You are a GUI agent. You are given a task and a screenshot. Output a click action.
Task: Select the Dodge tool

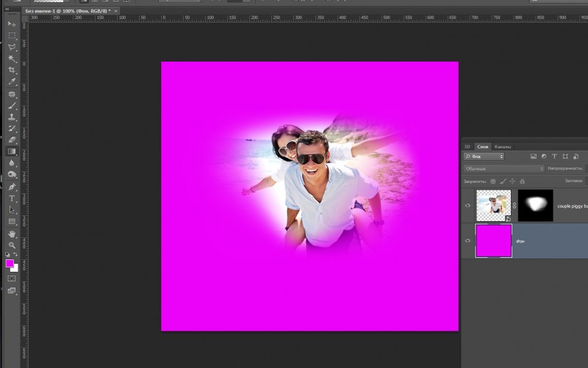12,174
